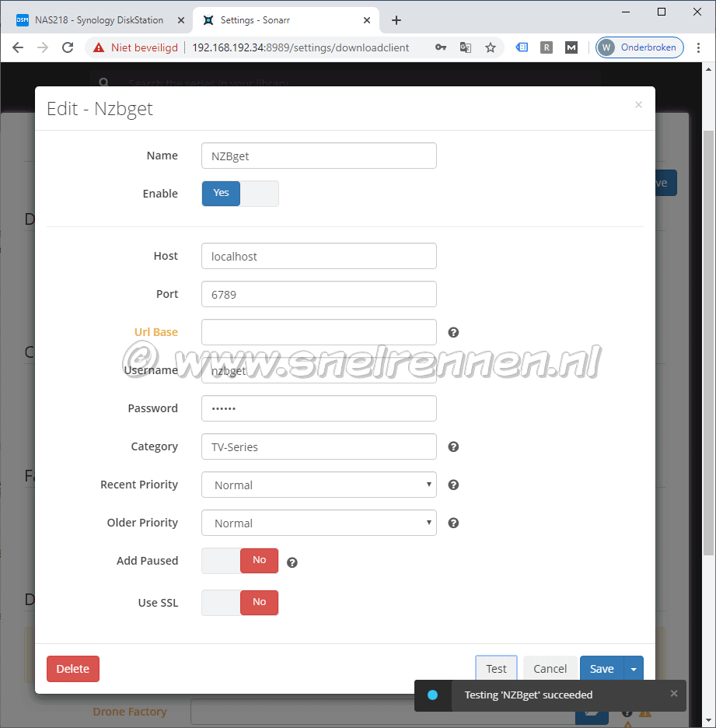
Task: Click the Username input field
Action: (x=319, y=370)
